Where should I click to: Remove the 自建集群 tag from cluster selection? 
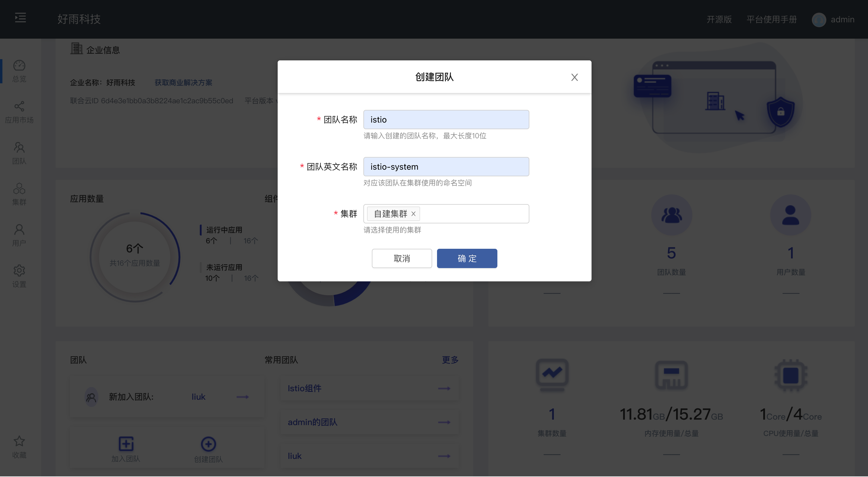click(413, 214)
